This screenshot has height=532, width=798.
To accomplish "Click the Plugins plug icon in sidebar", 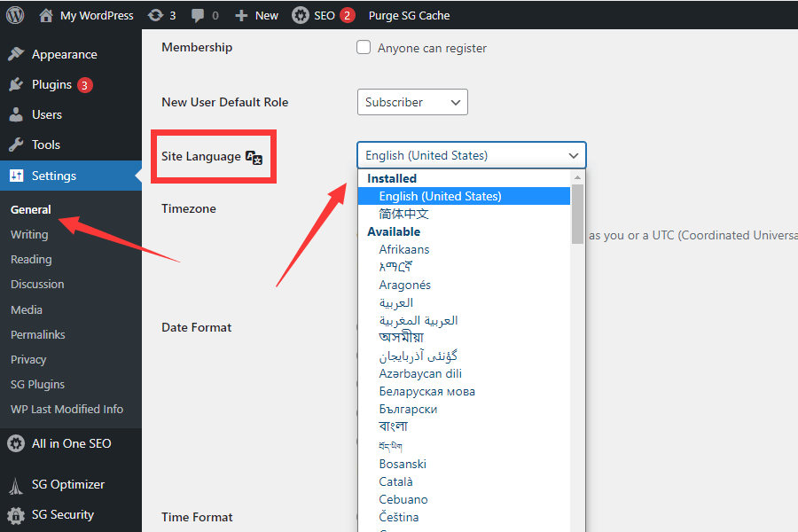I will tap(16, 84).
